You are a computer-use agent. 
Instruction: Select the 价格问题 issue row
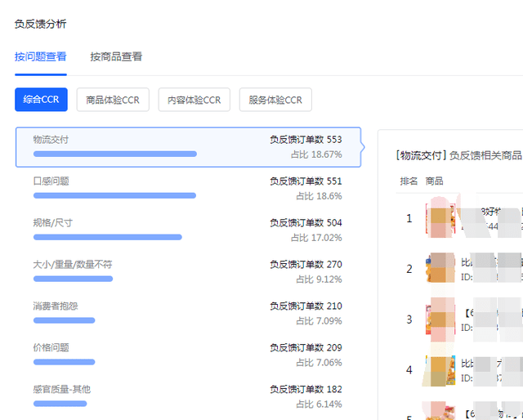coord(188,355)
